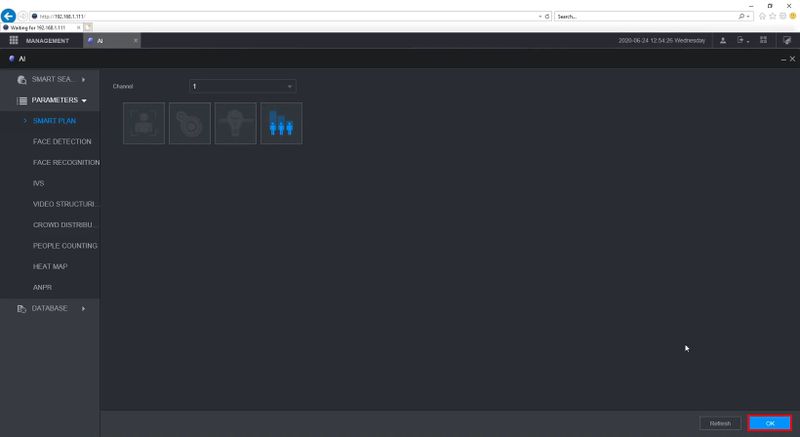Close the browser tab 'Waiting for 192.168.1.111'
This screenshot has height=437, width=800.
[x=79, y=28]
